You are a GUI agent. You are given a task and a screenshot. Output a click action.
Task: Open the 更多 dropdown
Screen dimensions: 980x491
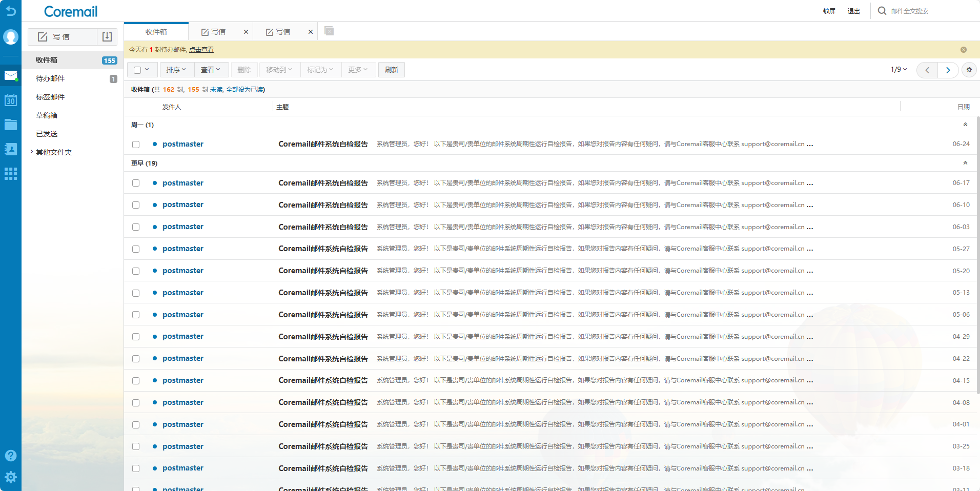(358, 70)
